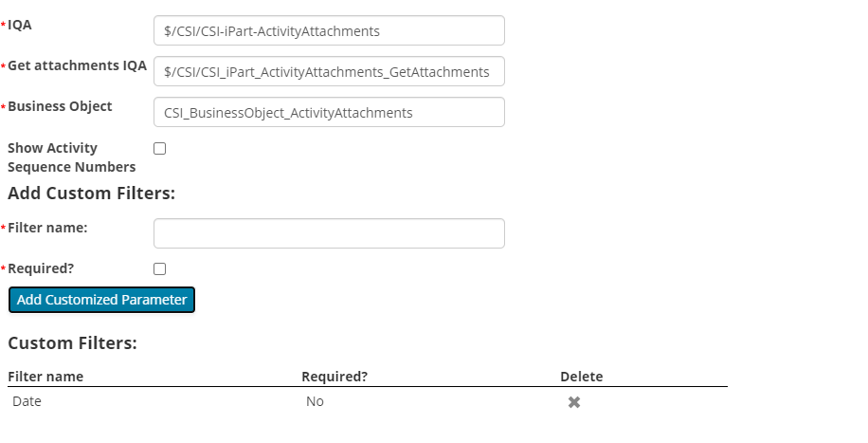Click the empty Filter name input box
The width and height of the screenshot is (868, 443).
(x=329, y=233)
